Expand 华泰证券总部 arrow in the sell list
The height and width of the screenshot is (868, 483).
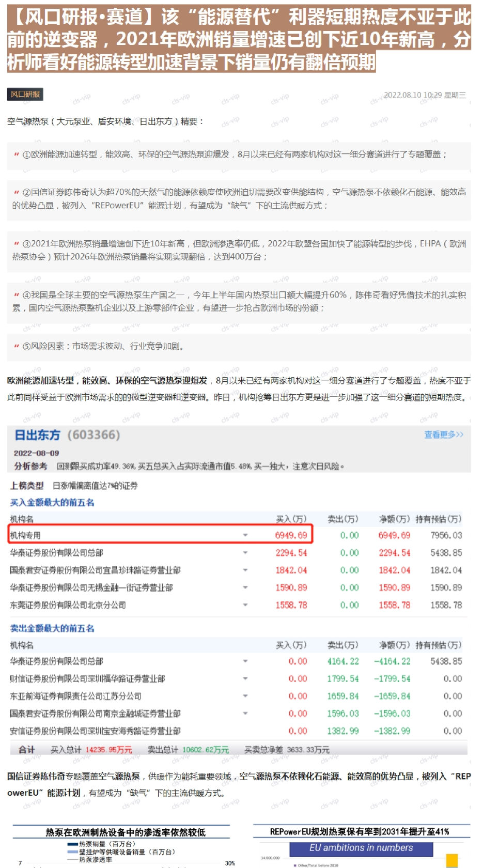245,661
